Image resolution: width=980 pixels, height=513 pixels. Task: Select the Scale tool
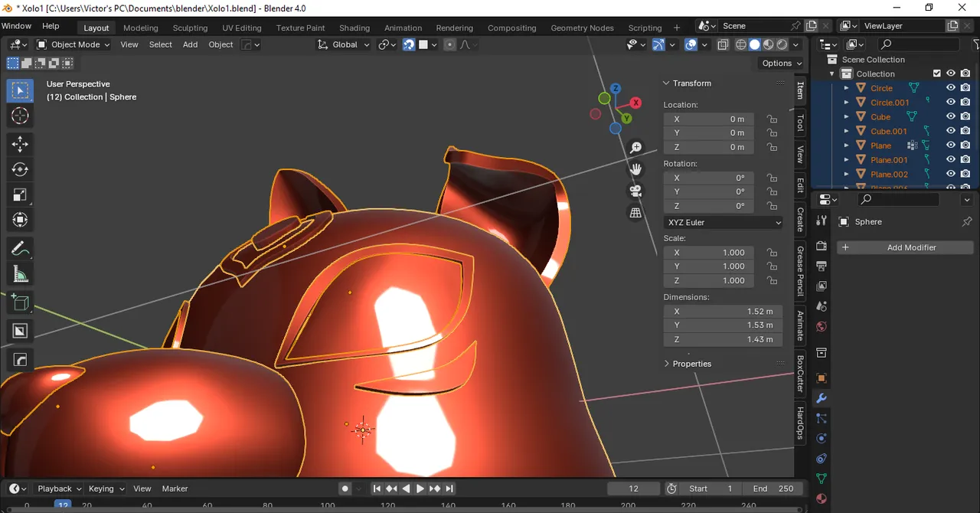20,194
